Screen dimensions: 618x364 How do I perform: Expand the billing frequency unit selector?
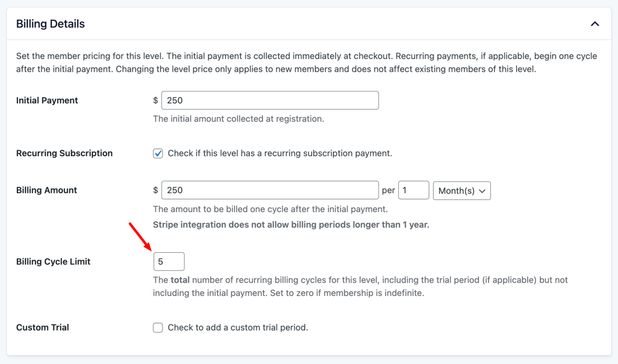pos(462,190)
